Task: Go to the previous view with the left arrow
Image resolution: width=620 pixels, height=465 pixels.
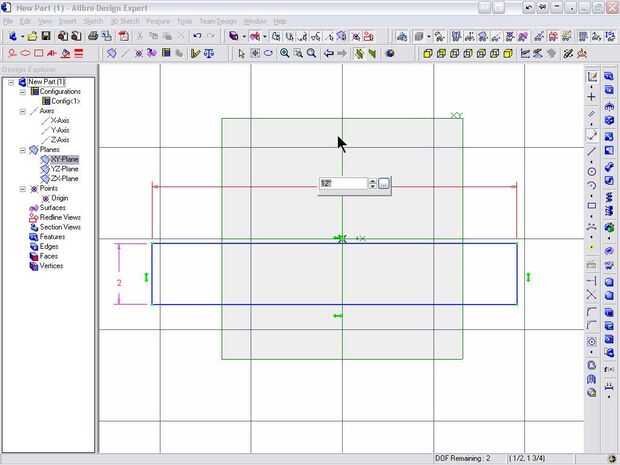Action: coord(329,53)
